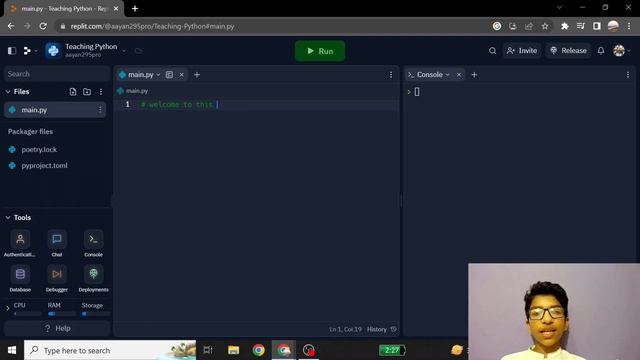
Task: Open Task View on taskbar
Action: pyautogui.click(x=208, y=350)
